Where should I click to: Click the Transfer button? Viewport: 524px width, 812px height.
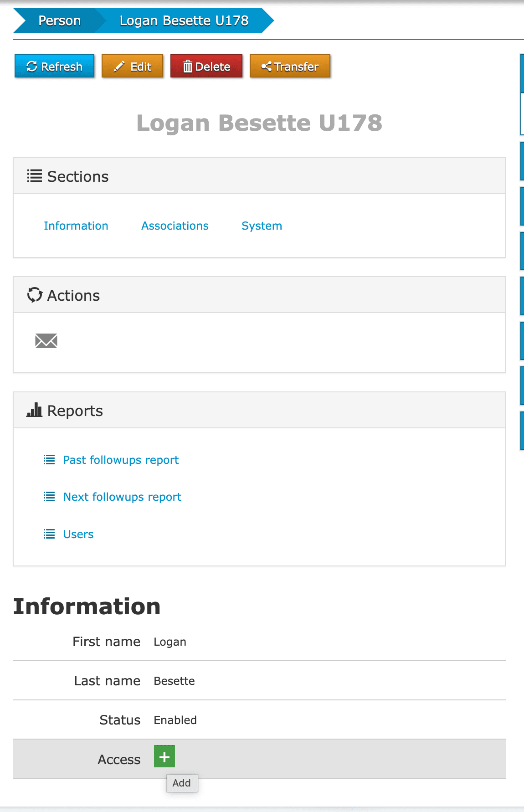point(290,67)
